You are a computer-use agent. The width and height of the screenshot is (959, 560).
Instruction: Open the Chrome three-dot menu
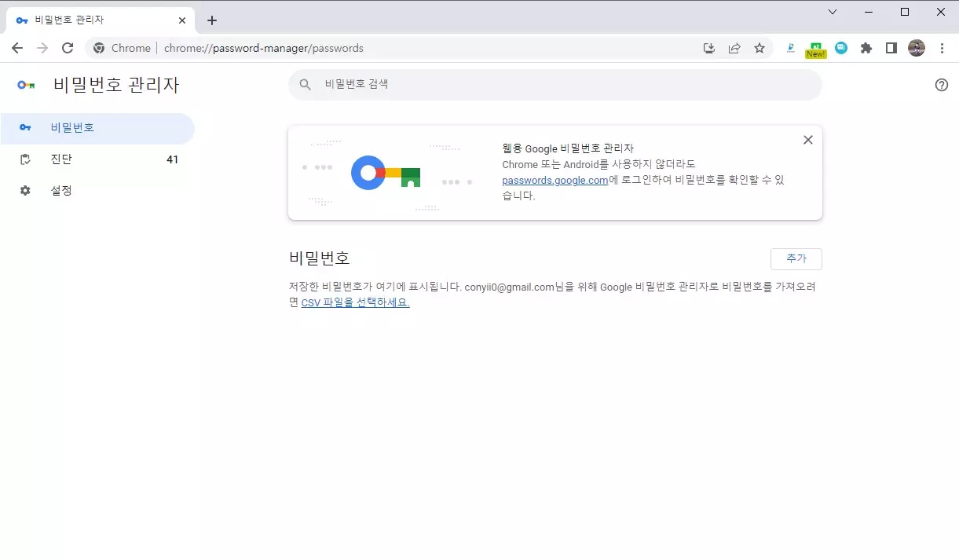coord(942,48)
